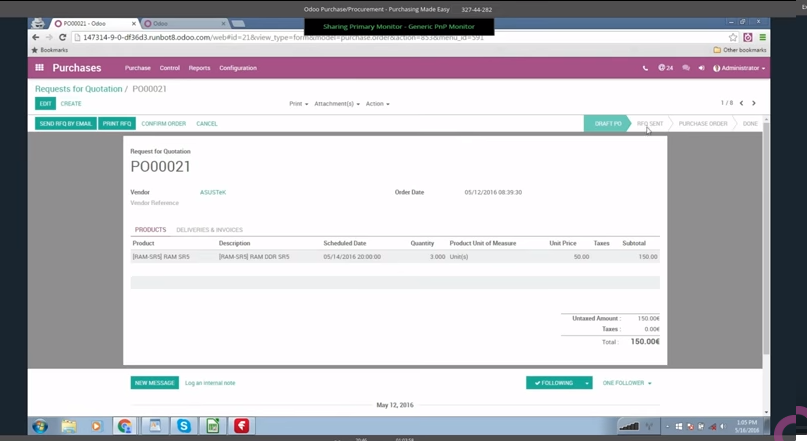Open the Action dropdown menu
The image size is (807, 441).
377,104
